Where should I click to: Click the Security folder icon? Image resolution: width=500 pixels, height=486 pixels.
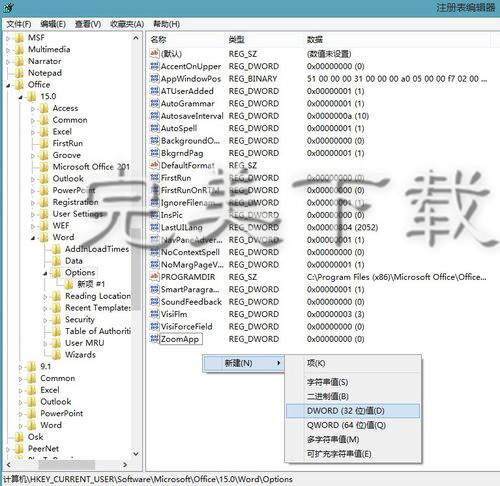point(56,319)
